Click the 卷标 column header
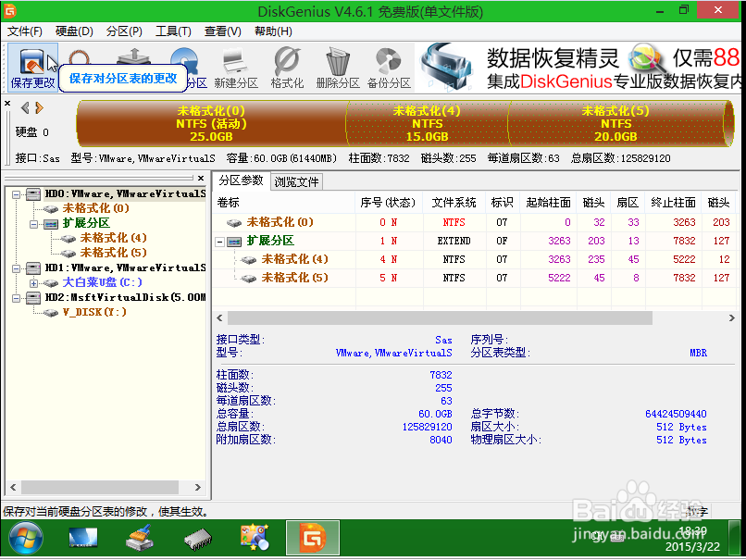The height and width of the screenshot is (560, 746). (284, 203)
